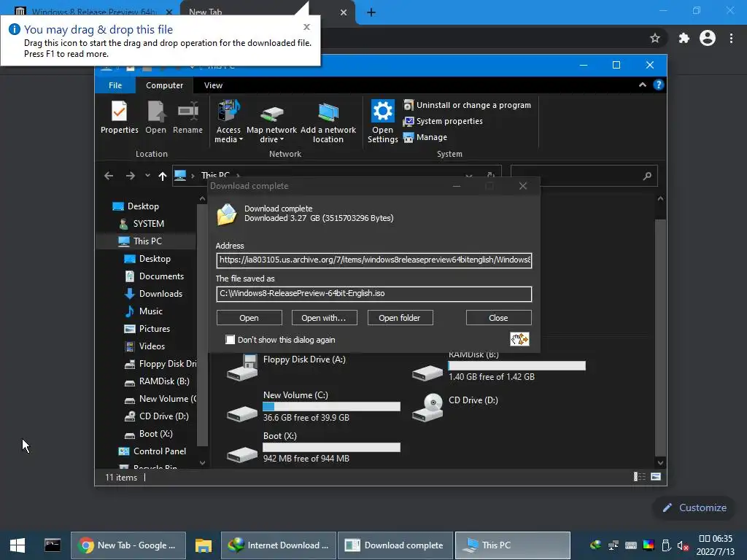
Task: Click the drag and drop hand icon
Action: [519, 339]
